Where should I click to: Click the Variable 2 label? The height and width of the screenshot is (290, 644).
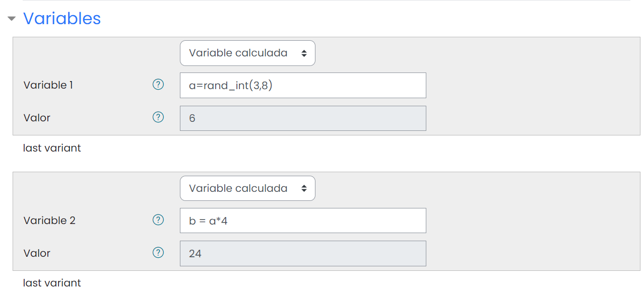point(49,221)
